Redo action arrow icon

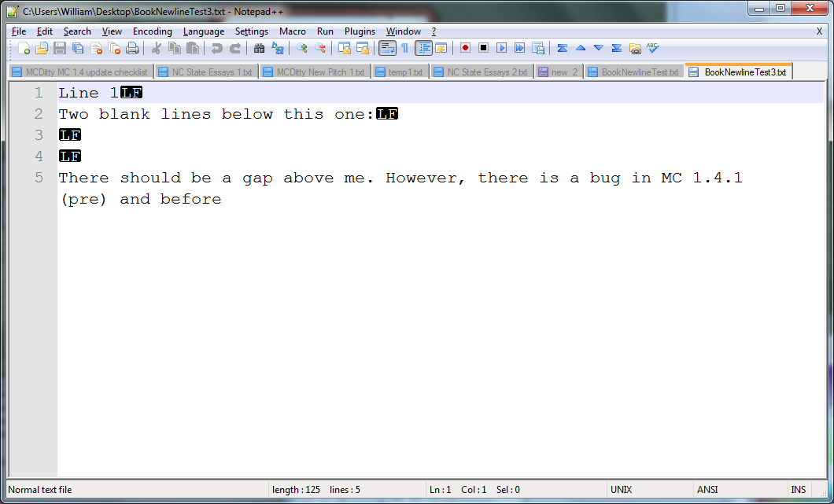click(234, 49)
